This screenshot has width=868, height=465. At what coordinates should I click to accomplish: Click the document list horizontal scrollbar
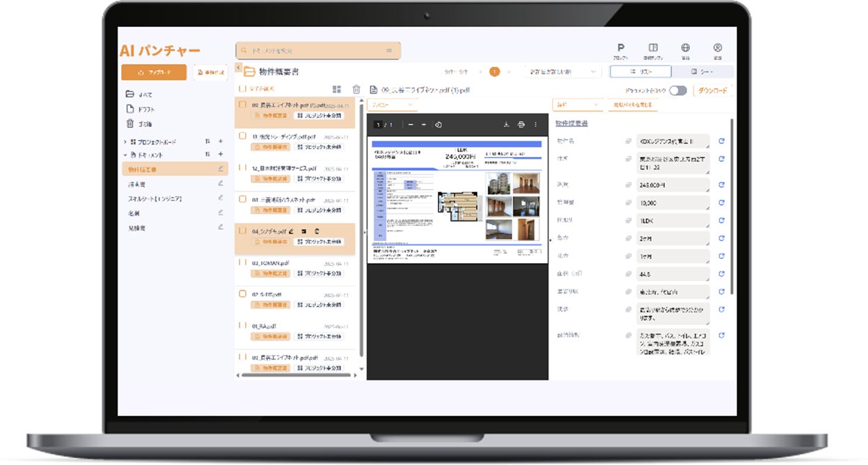[296, 375]
